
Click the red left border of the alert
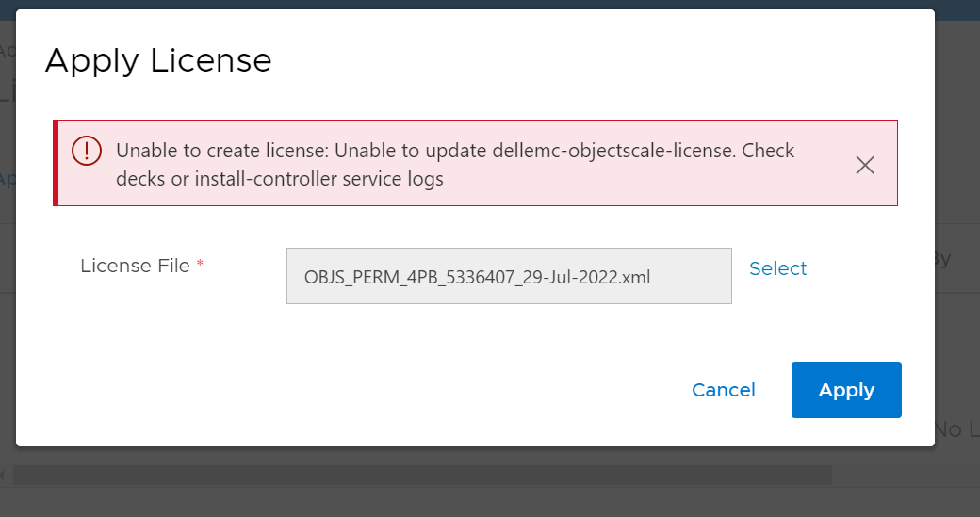click(56, 162)
